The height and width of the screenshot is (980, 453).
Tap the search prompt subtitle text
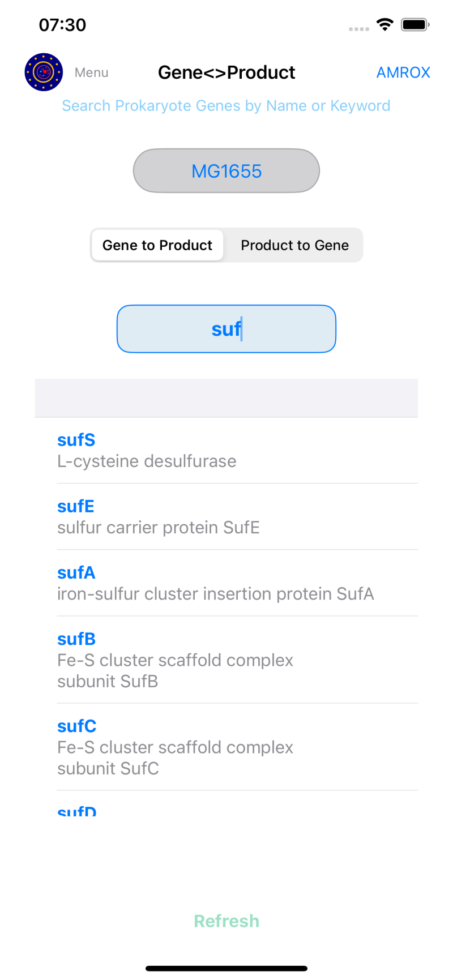(x=226, y=106)
